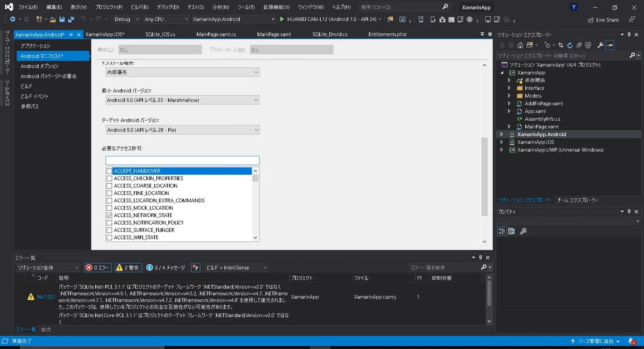The height and width of the screenshot is (349, 644).
Task: Open document tab settings gear icon
Action: point(490,34)
